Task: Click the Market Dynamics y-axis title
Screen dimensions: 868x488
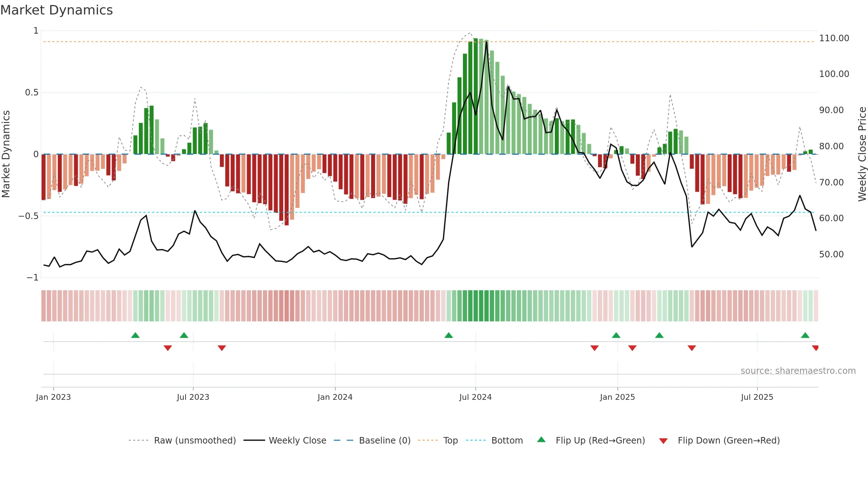Action: 6,154
